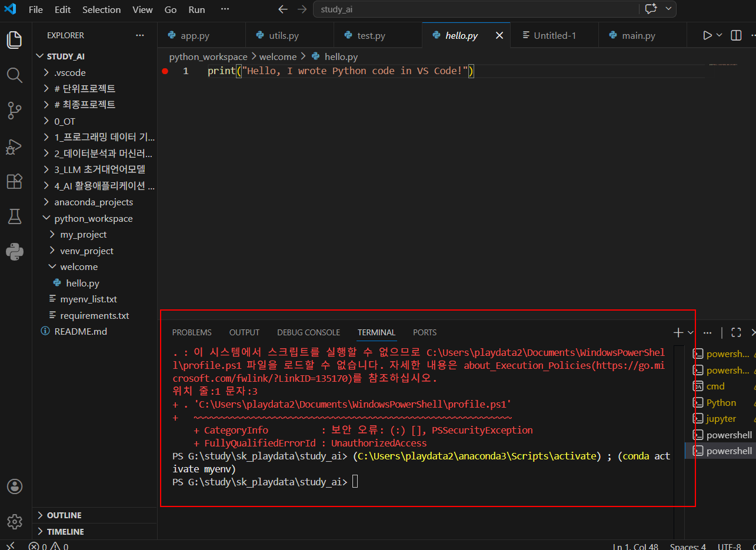Open the Explorer view in activity bar
The width and height of the screenshot is (756, 550).
(14, 40)
